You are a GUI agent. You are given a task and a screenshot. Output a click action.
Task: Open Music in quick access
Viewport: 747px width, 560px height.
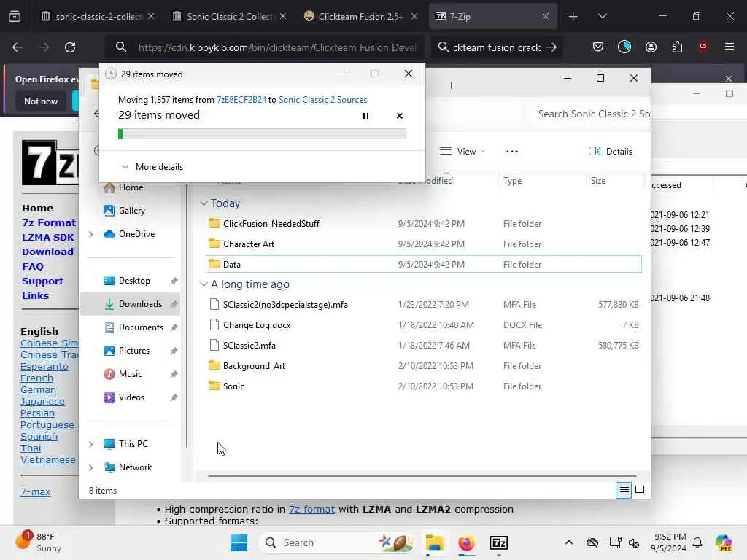[x=130, y=374]
